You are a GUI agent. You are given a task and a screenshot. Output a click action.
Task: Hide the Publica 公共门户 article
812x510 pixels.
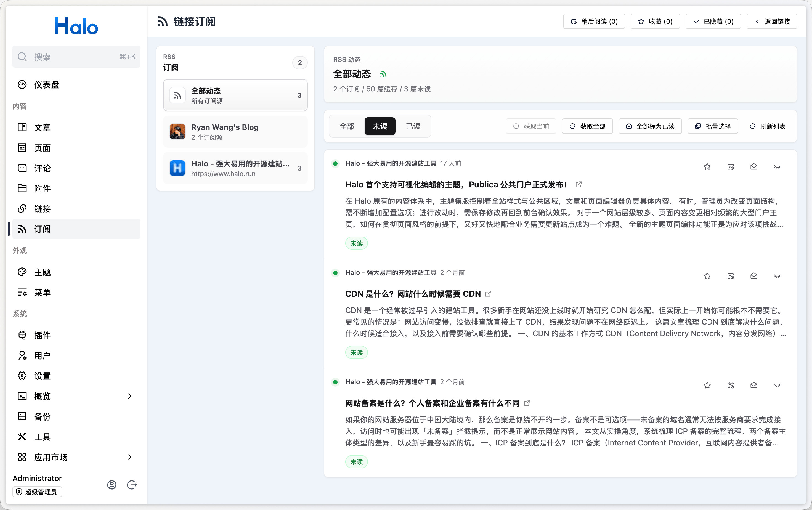point(777,167)
